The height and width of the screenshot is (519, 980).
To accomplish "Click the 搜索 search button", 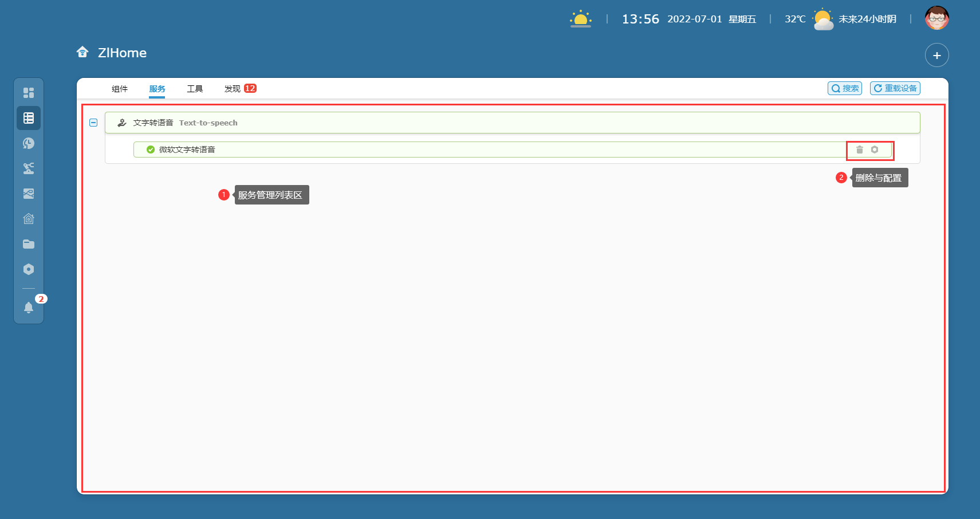I will click(x=845, y=88).
